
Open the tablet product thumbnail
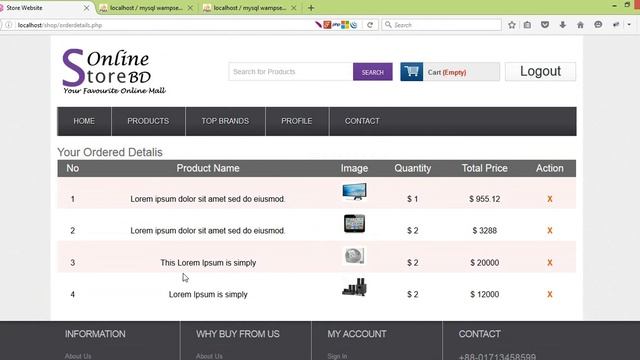[x=354, y=224]
